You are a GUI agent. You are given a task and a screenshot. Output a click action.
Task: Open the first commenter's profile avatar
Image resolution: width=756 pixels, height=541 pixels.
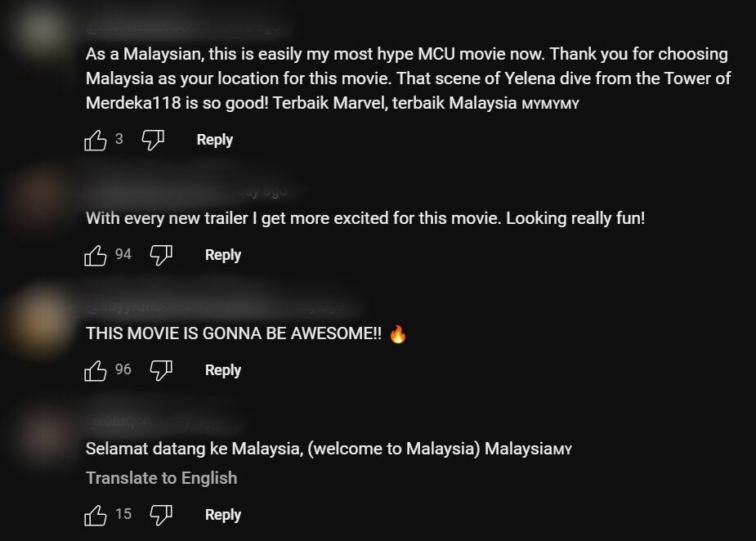point(41,31)
